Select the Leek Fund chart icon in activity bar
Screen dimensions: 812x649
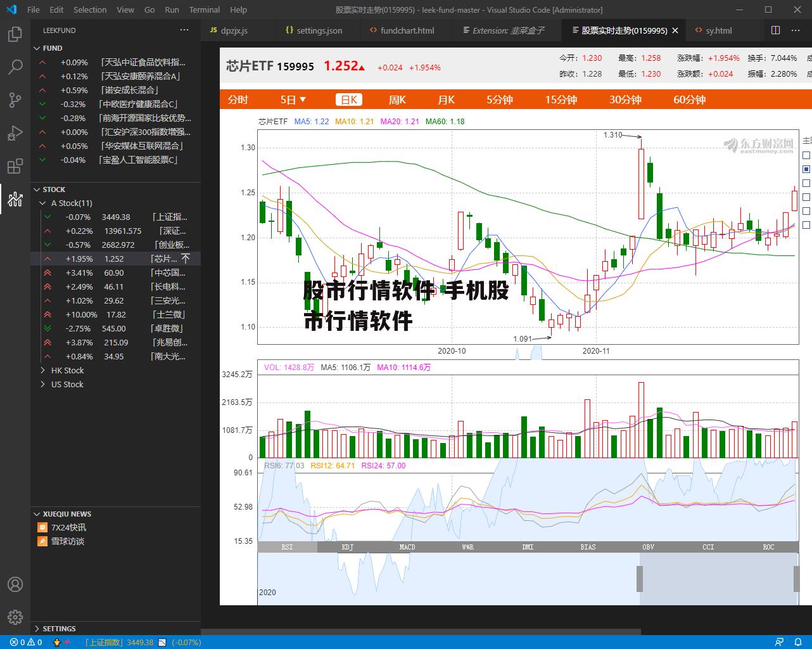(x=15, y=200)
